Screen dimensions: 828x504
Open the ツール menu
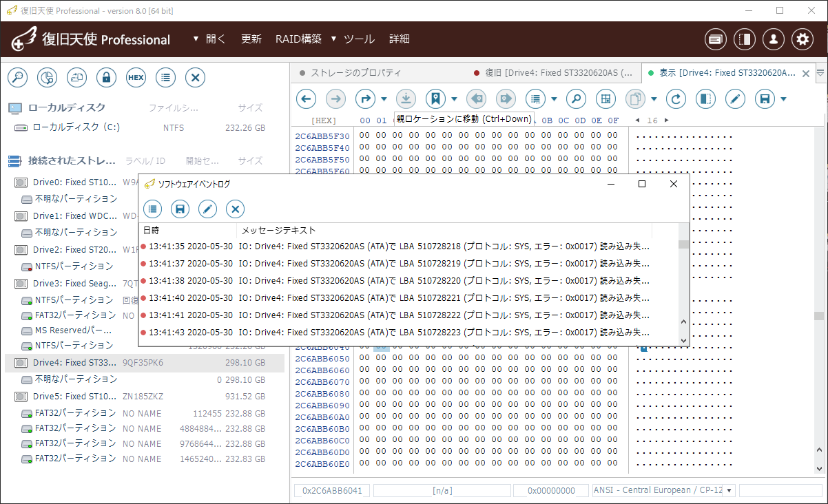pyautogui.click(x=359, y=39)
